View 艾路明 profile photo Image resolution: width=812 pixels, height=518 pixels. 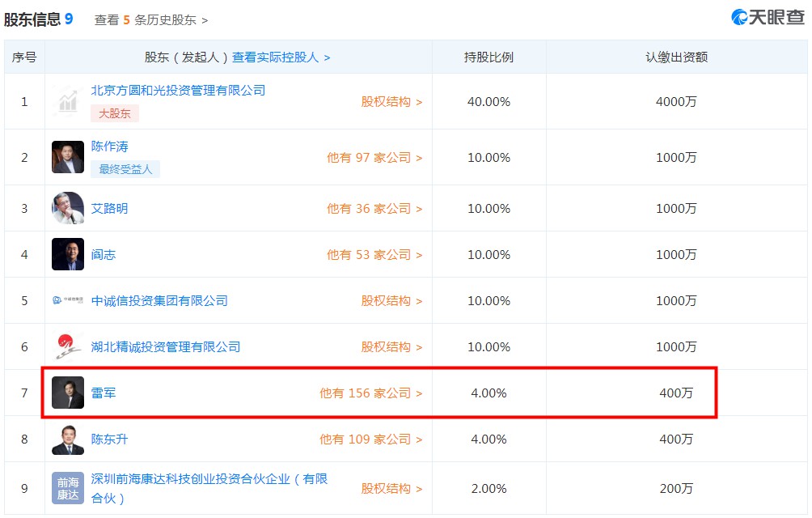[x=68, y=208]
